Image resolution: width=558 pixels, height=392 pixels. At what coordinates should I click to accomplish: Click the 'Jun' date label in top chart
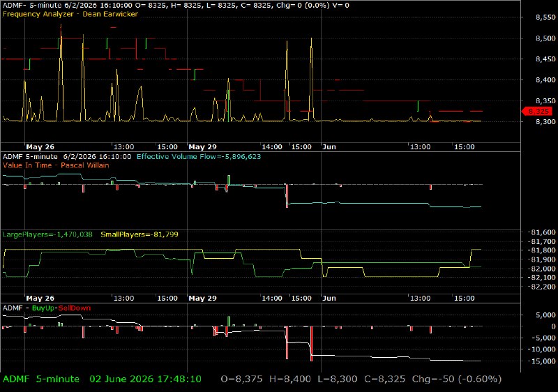329,147
